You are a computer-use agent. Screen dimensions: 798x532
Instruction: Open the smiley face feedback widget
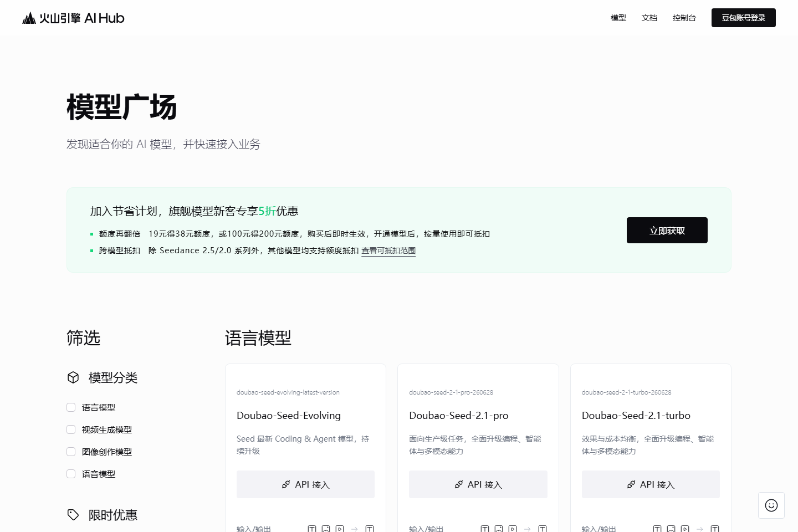[x=771, y=505]
